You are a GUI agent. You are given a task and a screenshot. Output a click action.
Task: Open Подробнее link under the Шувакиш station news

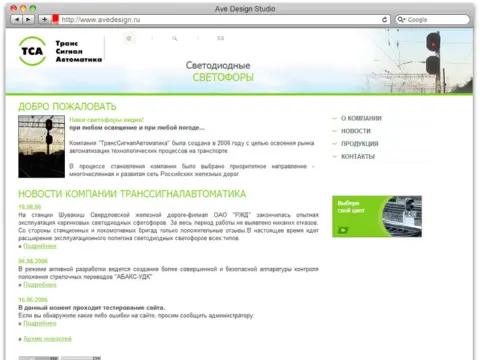[40, 246]
